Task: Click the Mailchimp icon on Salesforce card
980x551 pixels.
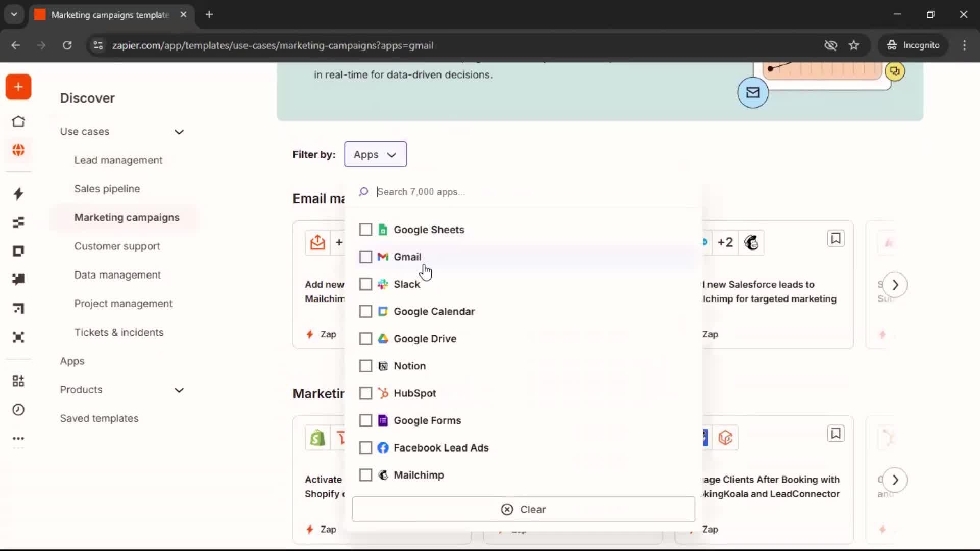Action: [x=751, y=242]
